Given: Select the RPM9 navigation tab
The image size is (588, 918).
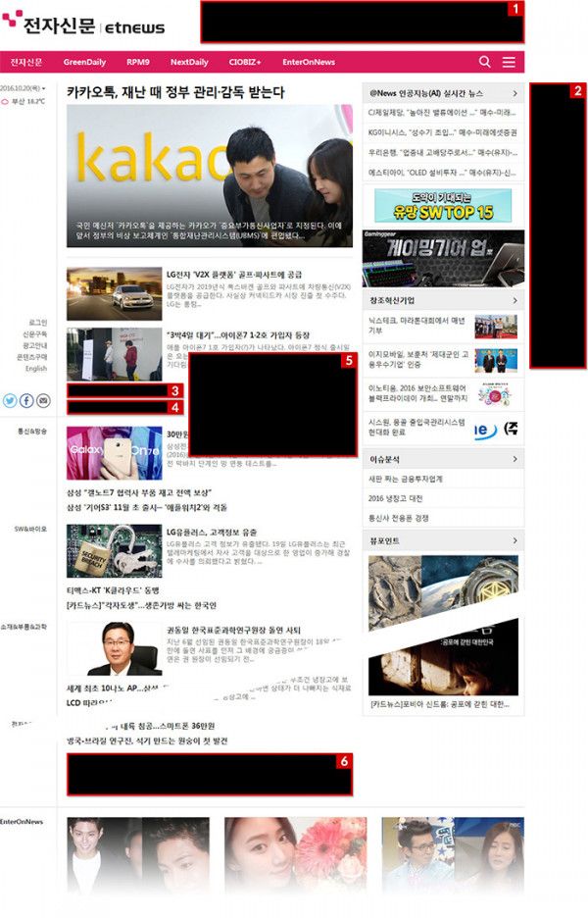Looking at the screenshot, I should coord(138,62).
